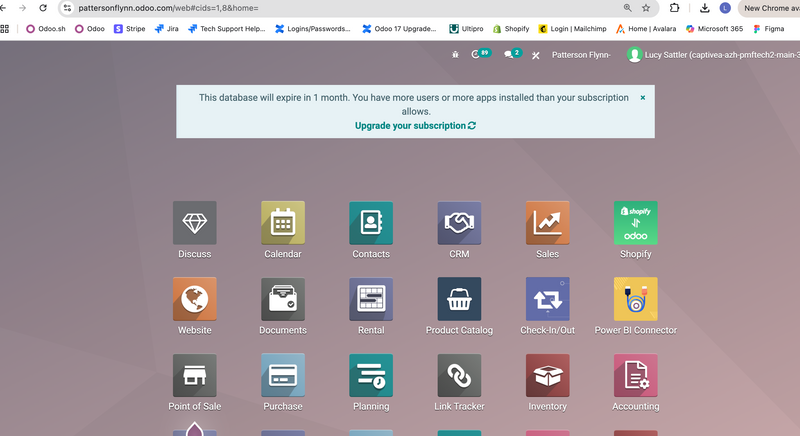Screen dimensions: 800x436
Task: Open the Figma bookmark
Action: (x=769, y=29)
